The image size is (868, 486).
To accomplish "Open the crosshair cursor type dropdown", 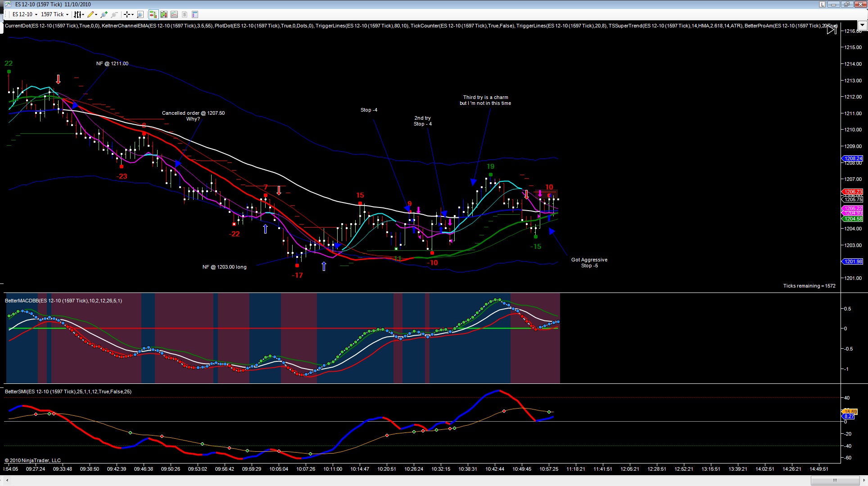I will point(129,14).
